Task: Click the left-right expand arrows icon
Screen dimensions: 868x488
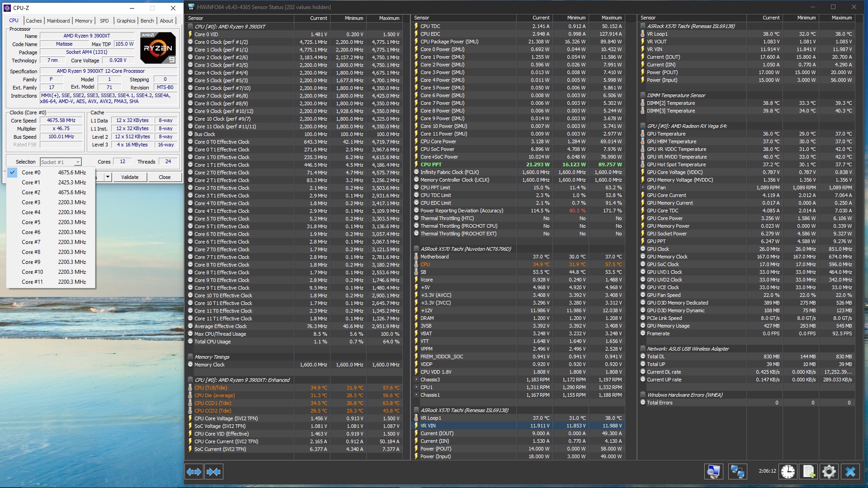Action: (194, 472)
